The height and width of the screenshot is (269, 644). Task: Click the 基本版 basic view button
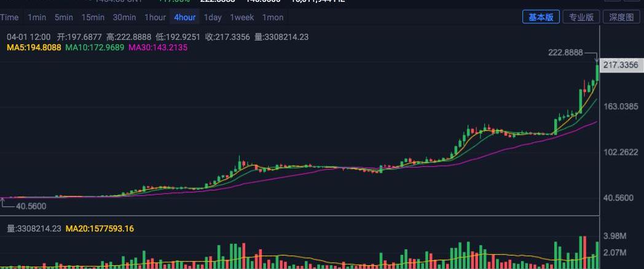point(541,17)
